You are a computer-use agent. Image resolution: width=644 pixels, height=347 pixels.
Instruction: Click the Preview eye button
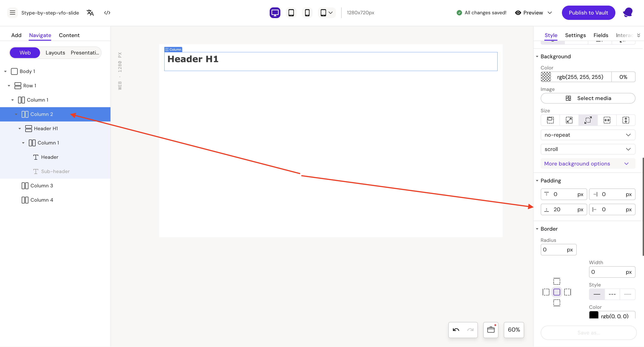[529, 13]
